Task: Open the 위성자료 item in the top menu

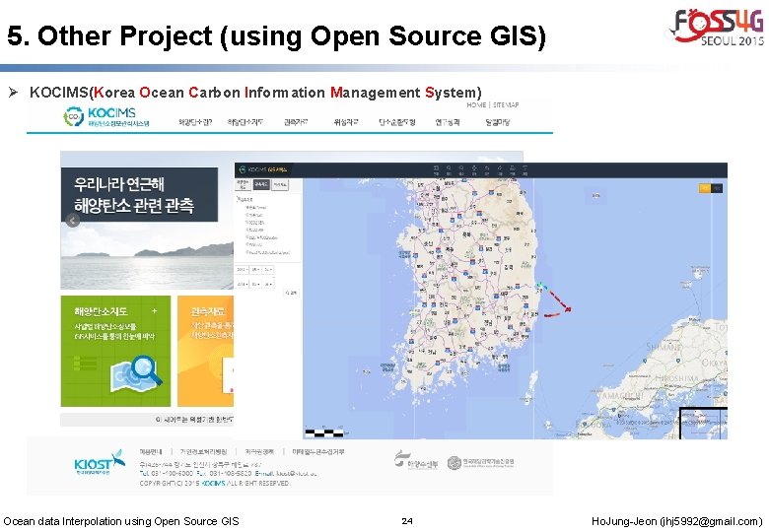Action: (x=346, y=122)
